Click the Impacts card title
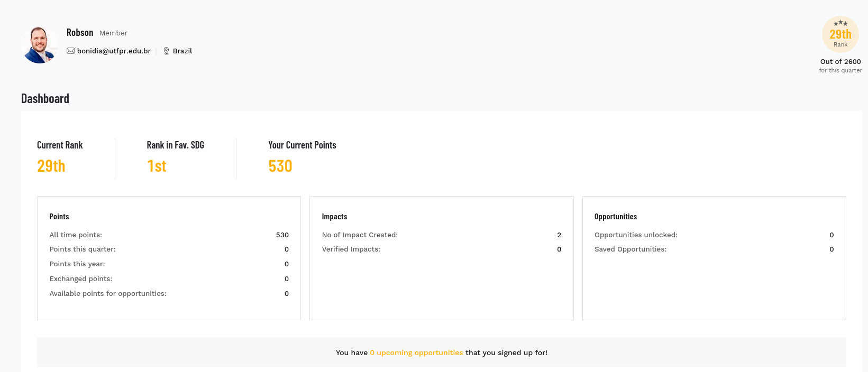The image size is (868, 372). click(334, 217)
